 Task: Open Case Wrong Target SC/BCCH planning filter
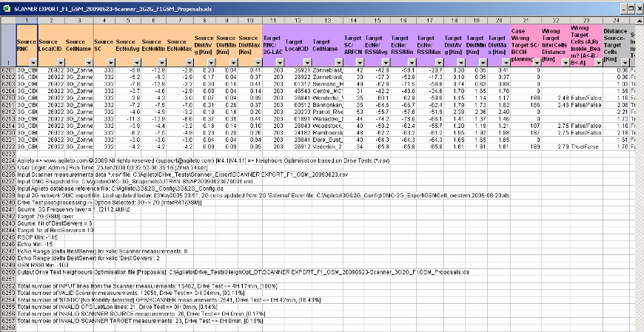[536, 63]
